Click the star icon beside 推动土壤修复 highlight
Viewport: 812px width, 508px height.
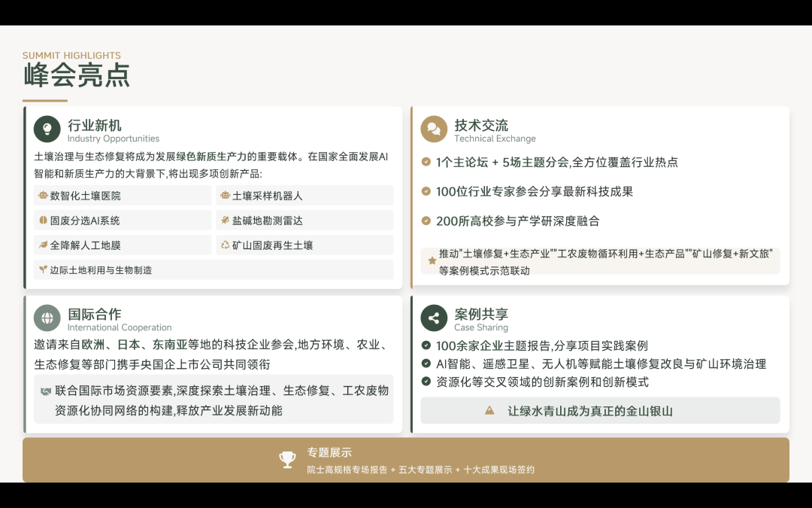point(432,260)
